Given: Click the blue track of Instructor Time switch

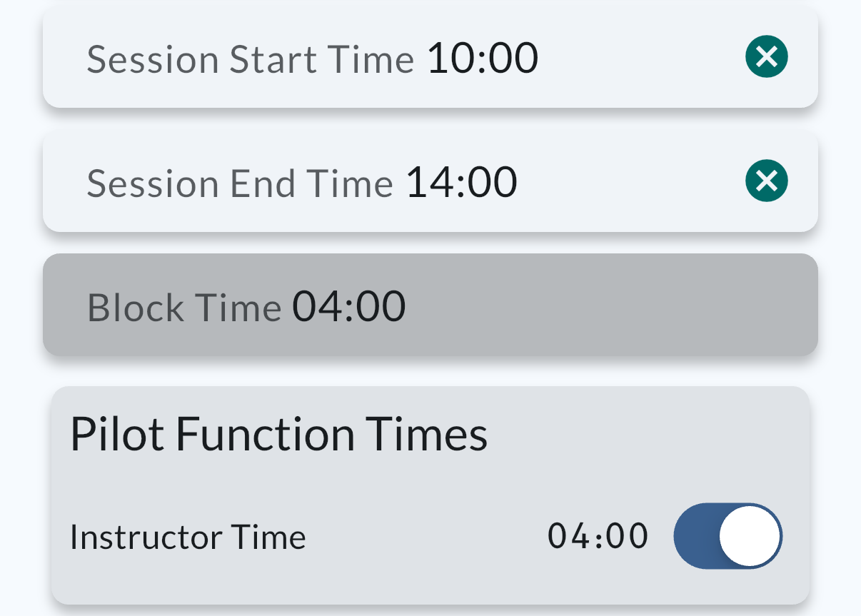Looking at the screenshot, I should pos(695,536).
